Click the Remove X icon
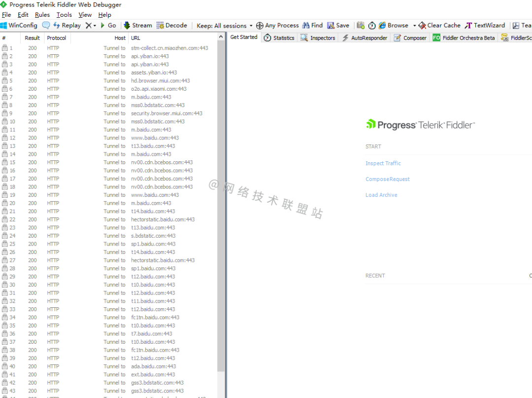The height and width of the screenshot is (398, 532). coord(89,26)
